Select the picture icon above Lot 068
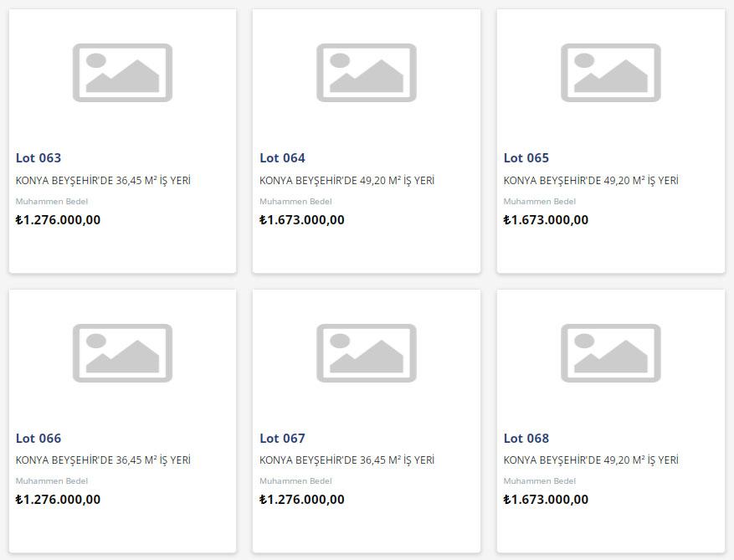 pyautogui.click(x=610, y=353)
